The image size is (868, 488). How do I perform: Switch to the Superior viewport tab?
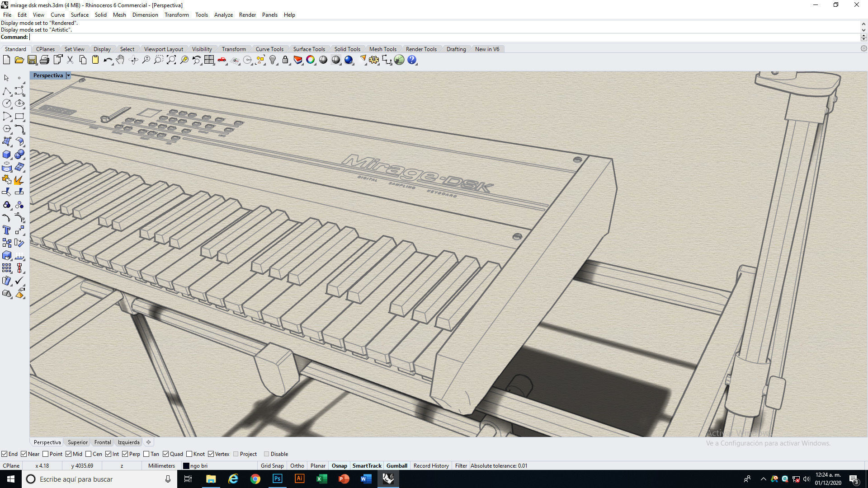point(78,442)
